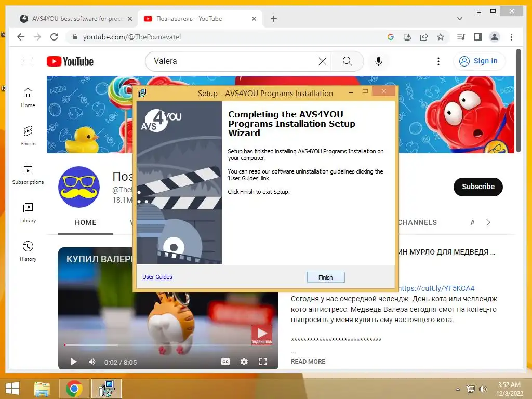Open the volume tray icon
The width and height of the screenshot is (532, 399).
tap(483, 389)
